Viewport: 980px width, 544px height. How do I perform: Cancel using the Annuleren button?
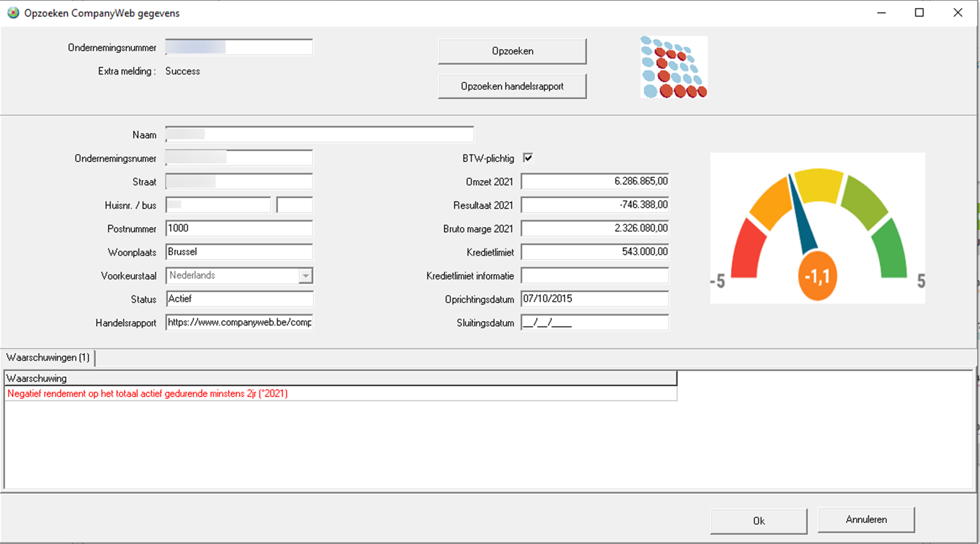(x=866, y=520)
